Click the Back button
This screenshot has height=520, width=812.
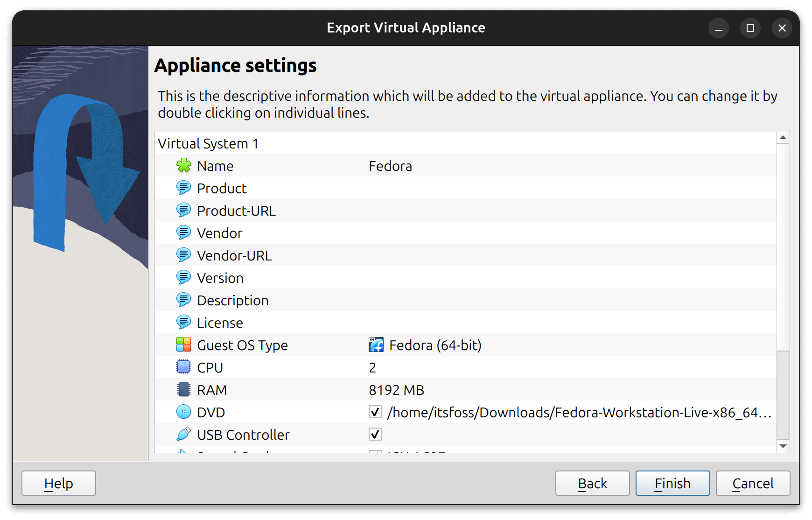coord(592,483)
